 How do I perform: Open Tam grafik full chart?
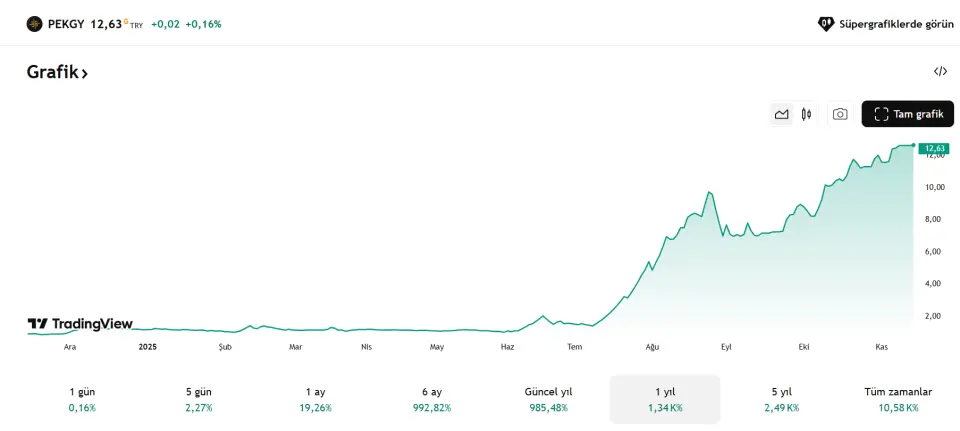click(x=907, y=114)
